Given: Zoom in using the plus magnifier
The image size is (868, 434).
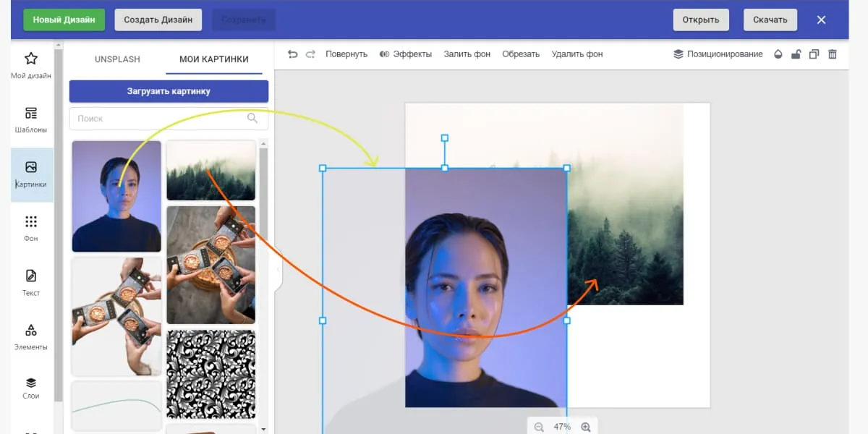Looking at the screenshot, I should (x=586, y=427).
